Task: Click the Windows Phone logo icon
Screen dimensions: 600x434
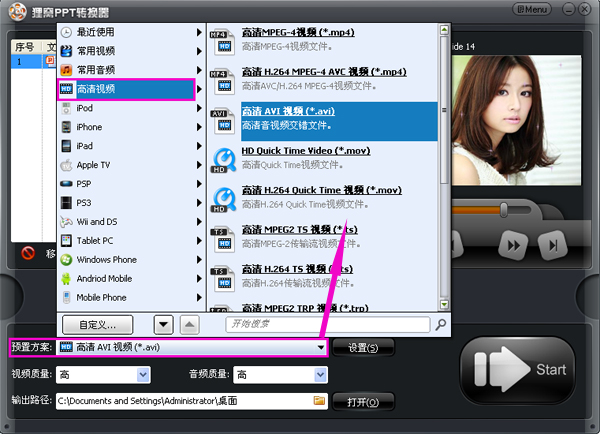Action: pyautogui.click(x=66, y=259)
